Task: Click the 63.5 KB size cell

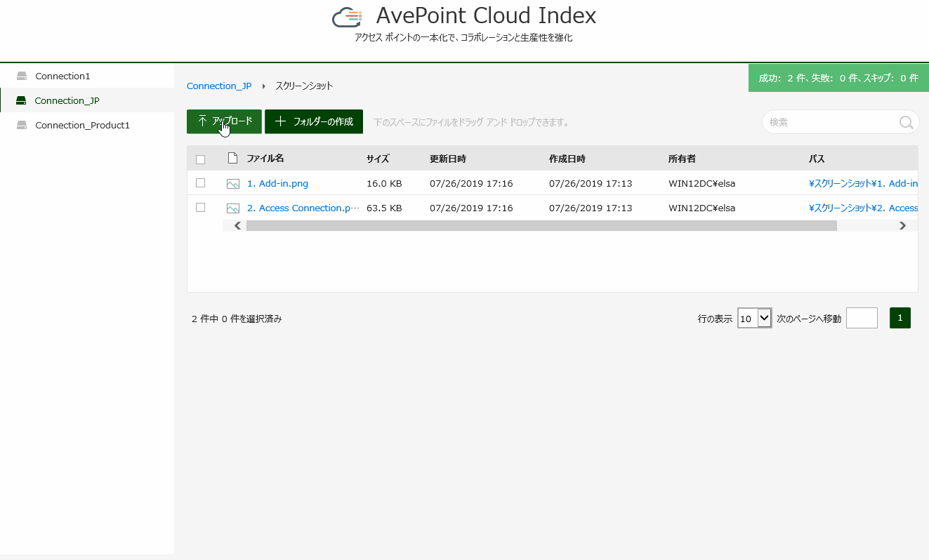Action: (384, 208)
